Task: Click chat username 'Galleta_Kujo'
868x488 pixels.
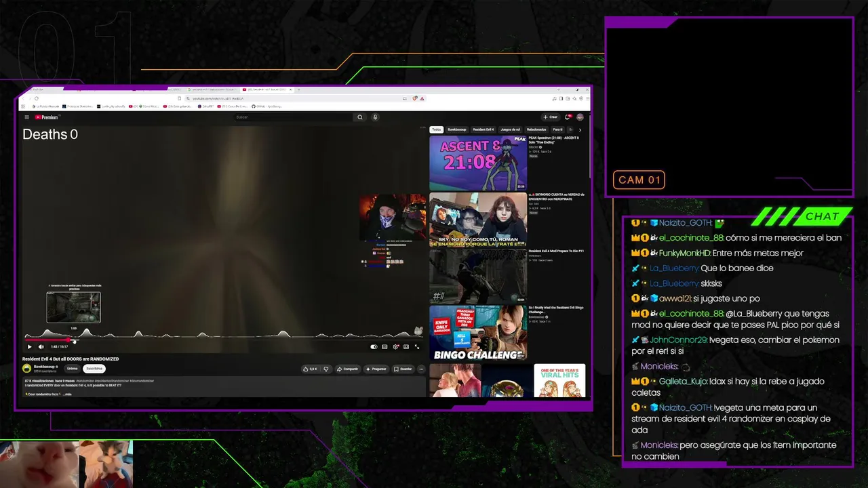Action: [x=683, y=382]
